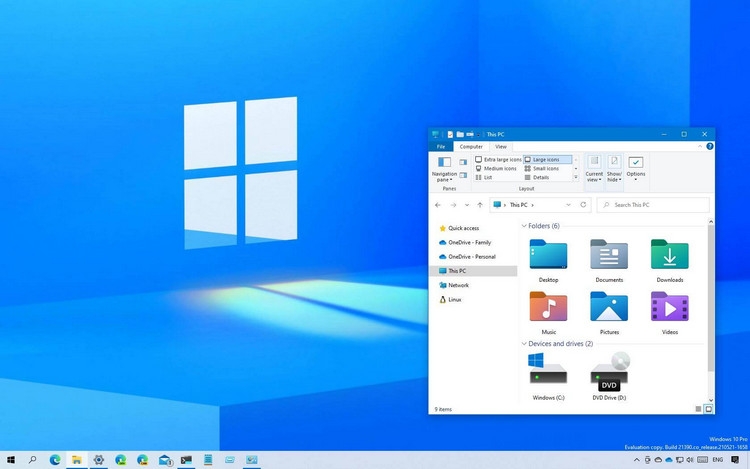Screen dimensions: 750x469
Task: Collapse the Devices and drives (2) group
Action: [x=524, y=344]
